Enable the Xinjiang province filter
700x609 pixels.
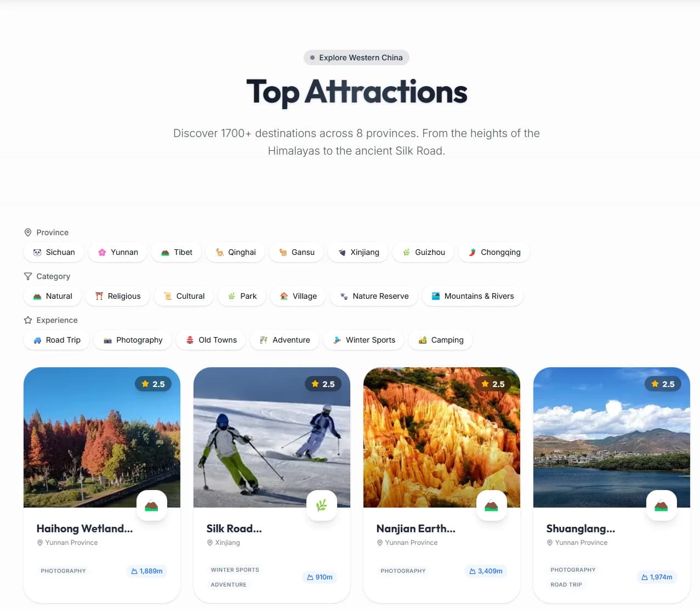358,252
